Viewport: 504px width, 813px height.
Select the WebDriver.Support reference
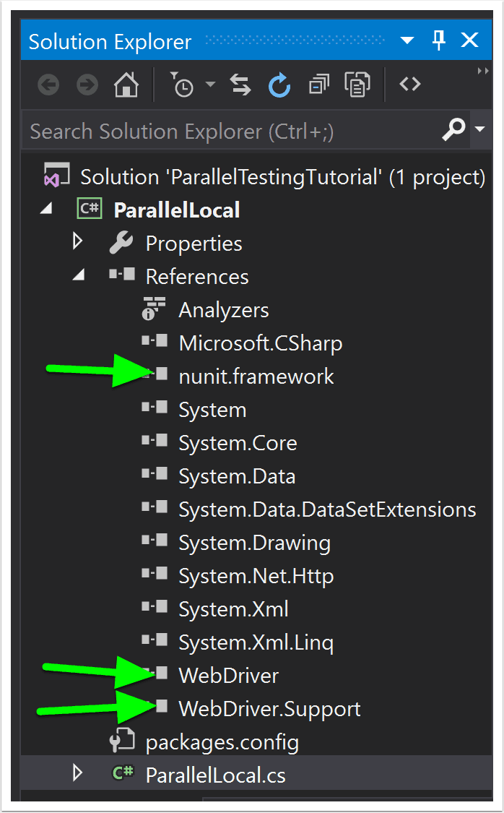click(x=269, y=709)
